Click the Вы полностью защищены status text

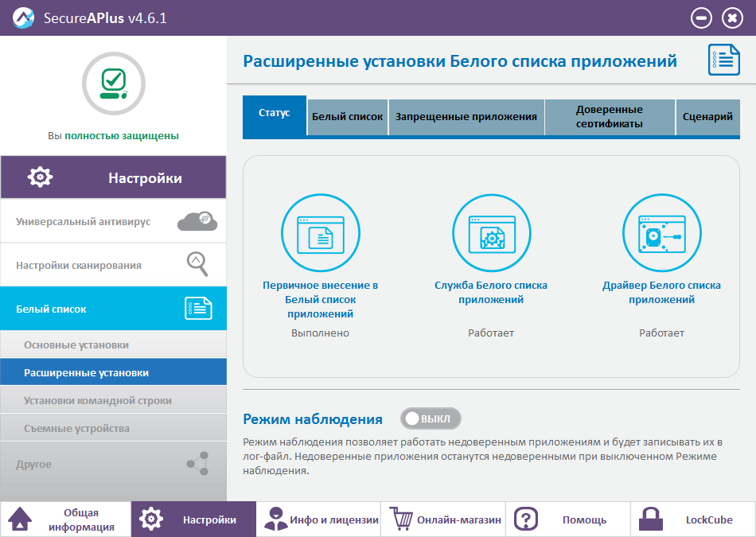click(113, 136)
